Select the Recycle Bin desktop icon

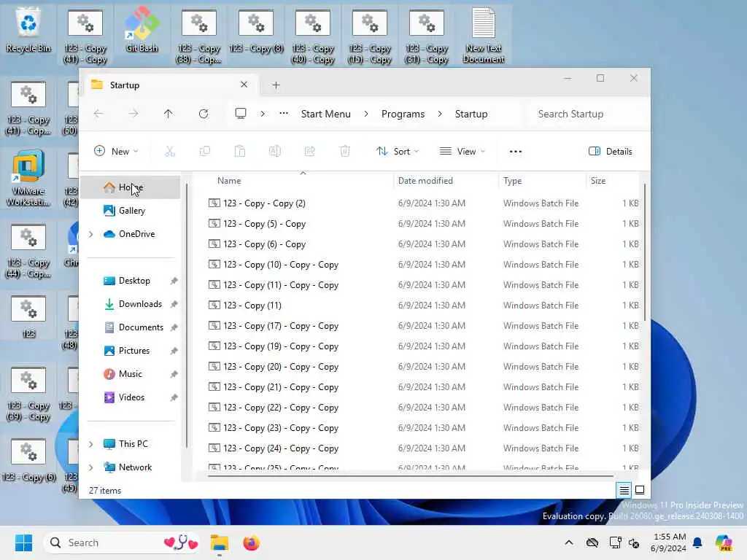(28, 29)
